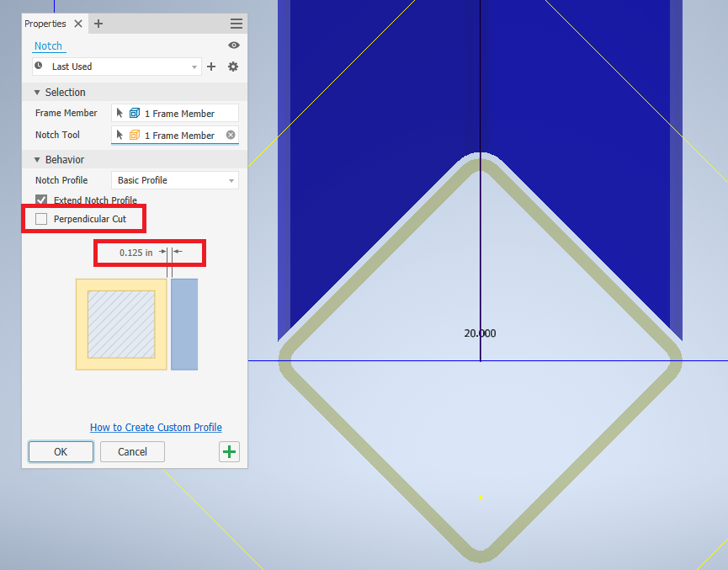Viewport: 728px width, 570px height.
Task: Enable the Perpendicular Cut checkbox
Action: 40,218
